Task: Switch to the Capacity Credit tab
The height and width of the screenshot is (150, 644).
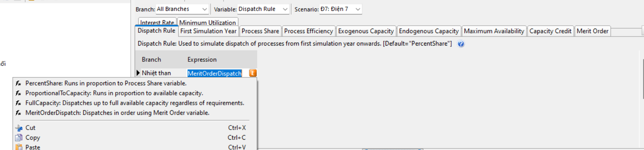Action: (x=551, y=31)
